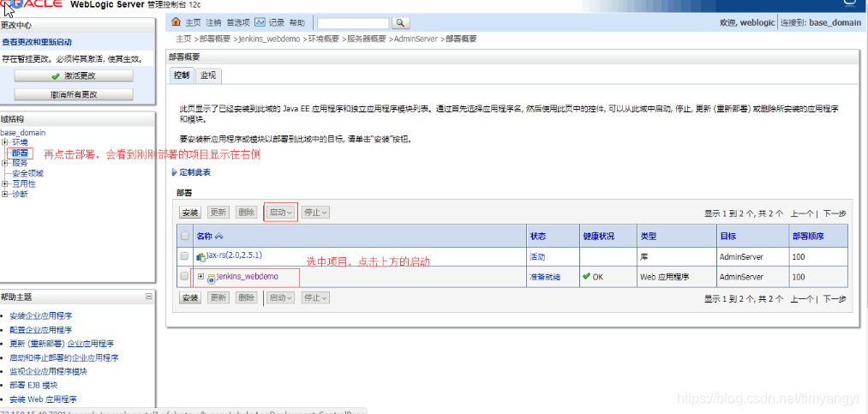Click the 查看更改和重新启动 link
The image size is (868, 414).
click(x=37, y=42)
